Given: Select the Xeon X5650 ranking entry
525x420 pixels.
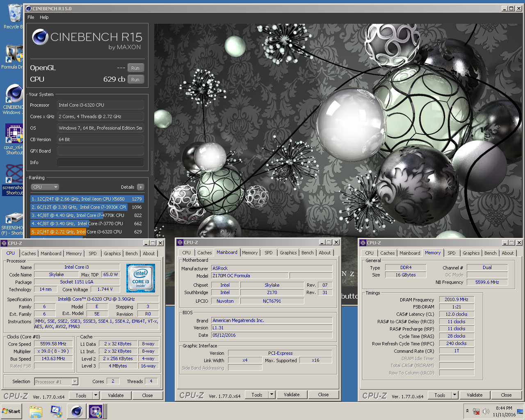Looking at the screenshot, I should (87, 199).
